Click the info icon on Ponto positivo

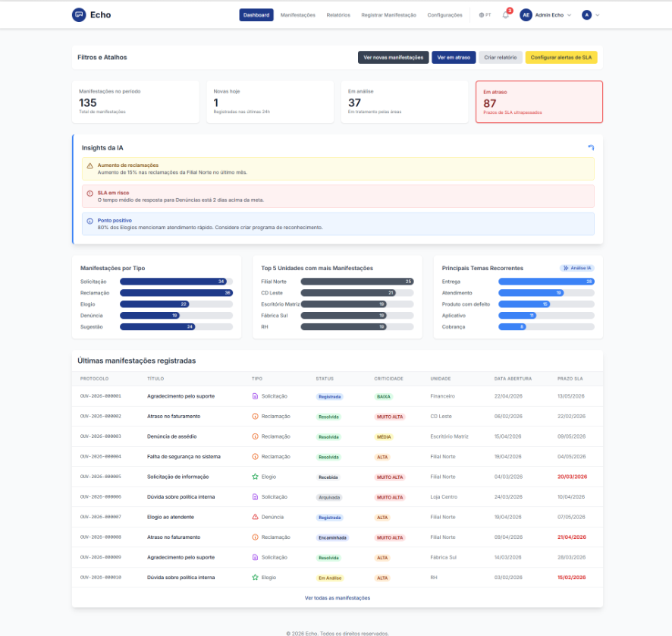tap(90, 221)
